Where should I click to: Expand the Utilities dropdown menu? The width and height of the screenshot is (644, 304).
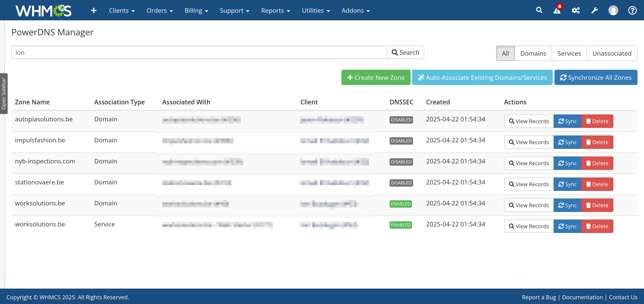(x=316, y=11)
